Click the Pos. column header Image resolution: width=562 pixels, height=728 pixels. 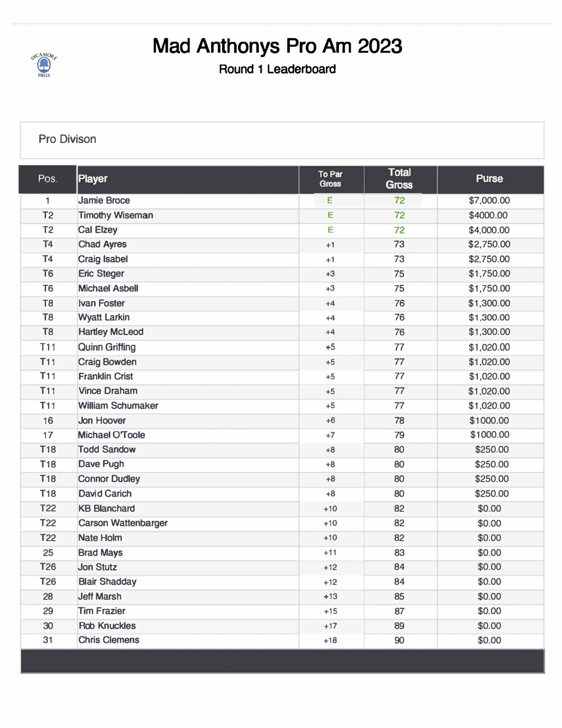pyautogui.click(x=48, y=179)
